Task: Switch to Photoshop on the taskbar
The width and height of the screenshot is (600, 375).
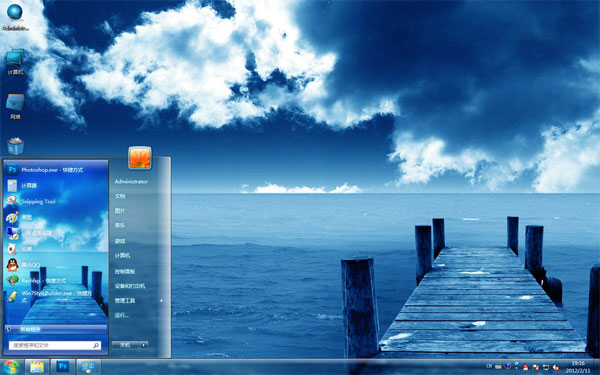Action: (x=63, y=367)
